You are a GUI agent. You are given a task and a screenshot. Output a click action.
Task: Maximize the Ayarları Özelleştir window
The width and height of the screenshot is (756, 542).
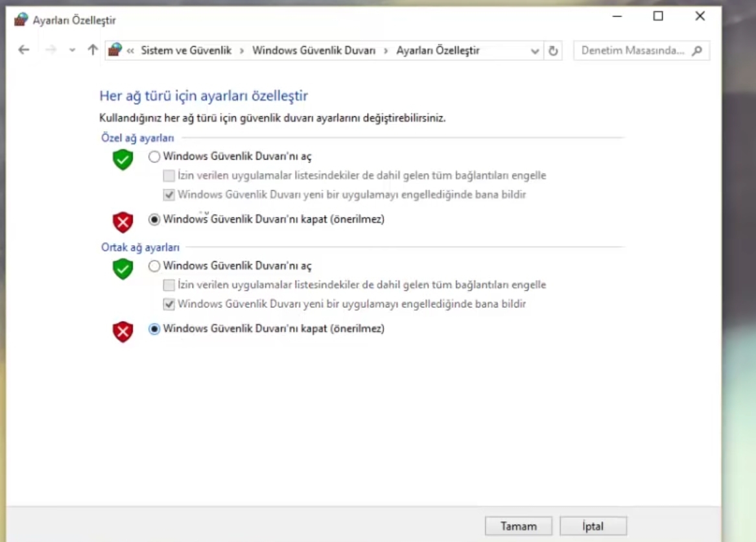658,16
